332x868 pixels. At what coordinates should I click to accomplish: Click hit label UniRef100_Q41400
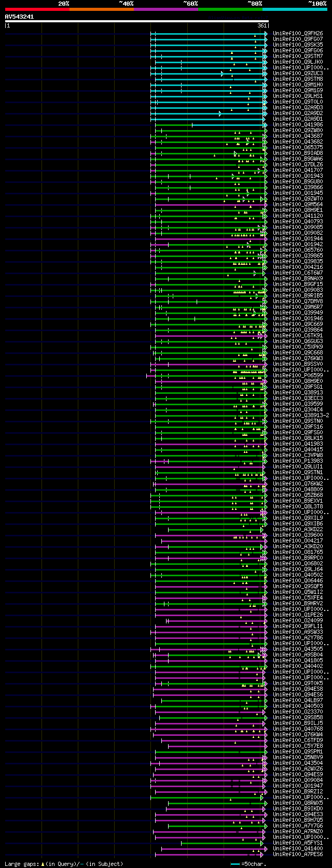pyautogui.click(x=298, y=848)
